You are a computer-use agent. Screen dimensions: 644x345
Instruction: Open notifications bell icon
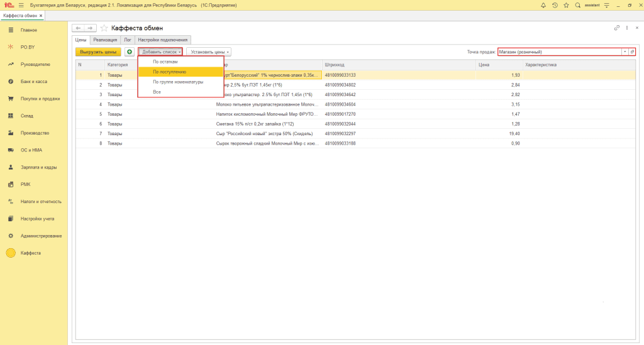tap(543, 5)
